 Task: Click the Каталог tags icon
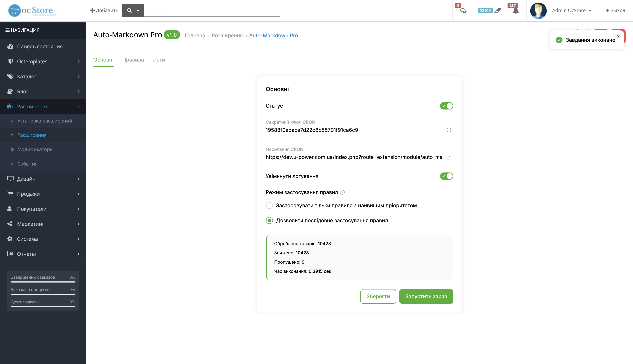pos(10,76)
